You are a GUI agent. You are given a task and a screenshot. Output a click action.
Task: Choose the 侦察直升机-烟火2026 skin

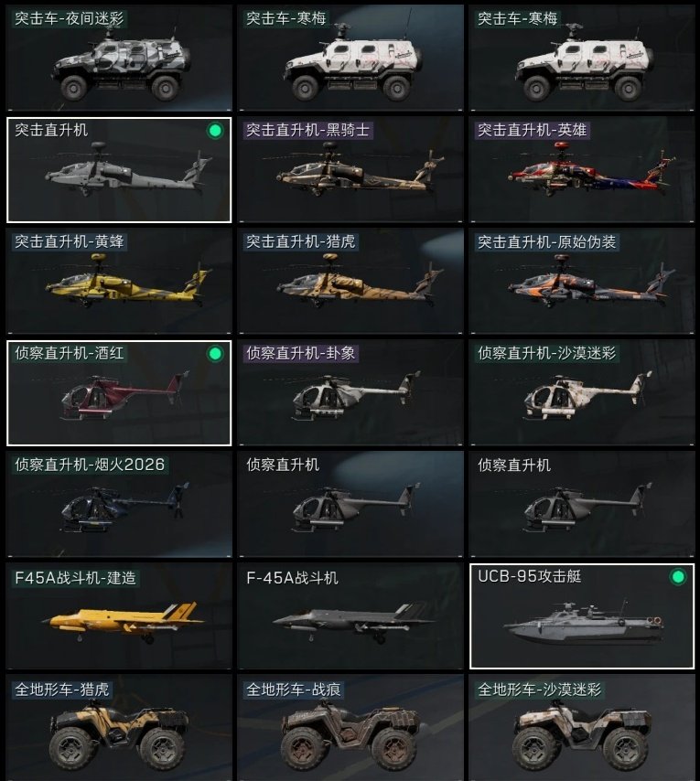click(x=119, y=504)
